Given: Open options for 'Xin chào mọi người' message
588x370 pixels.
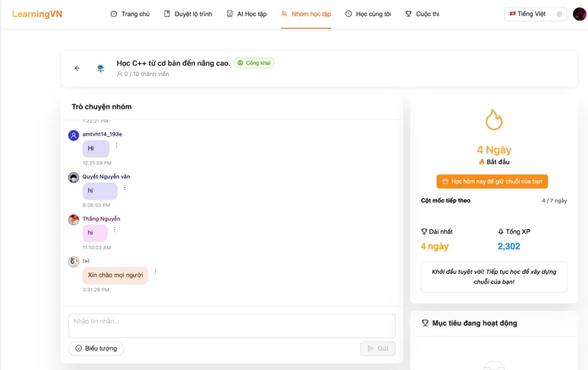Looking at the screenshot, I should click(x=155, y=272).
